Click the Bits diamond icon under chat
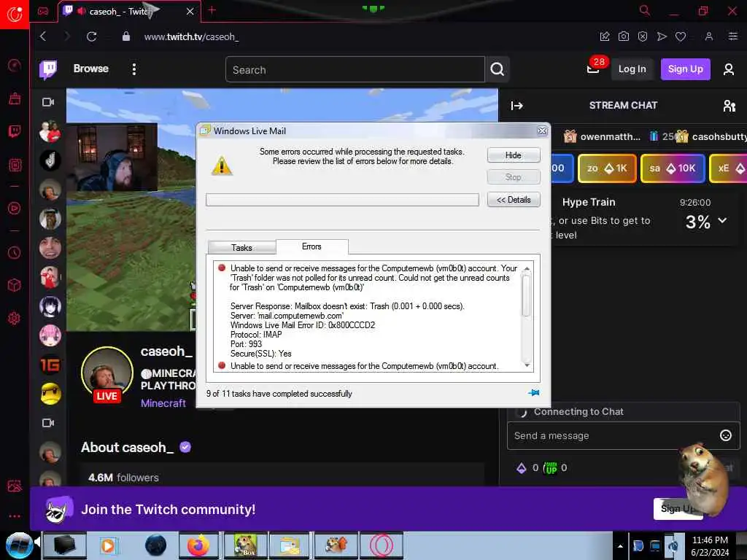 click(522, 468)
